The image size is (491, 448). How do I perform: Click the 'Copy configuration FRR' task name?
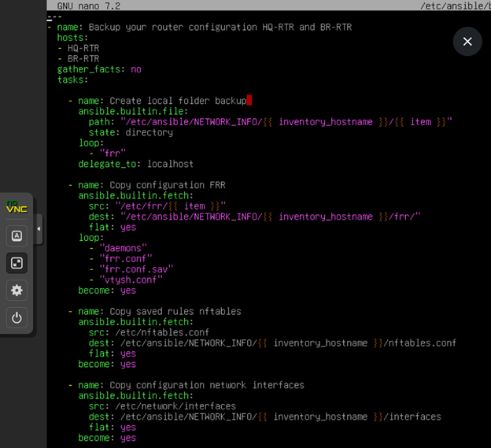click(x=168, y=185)
